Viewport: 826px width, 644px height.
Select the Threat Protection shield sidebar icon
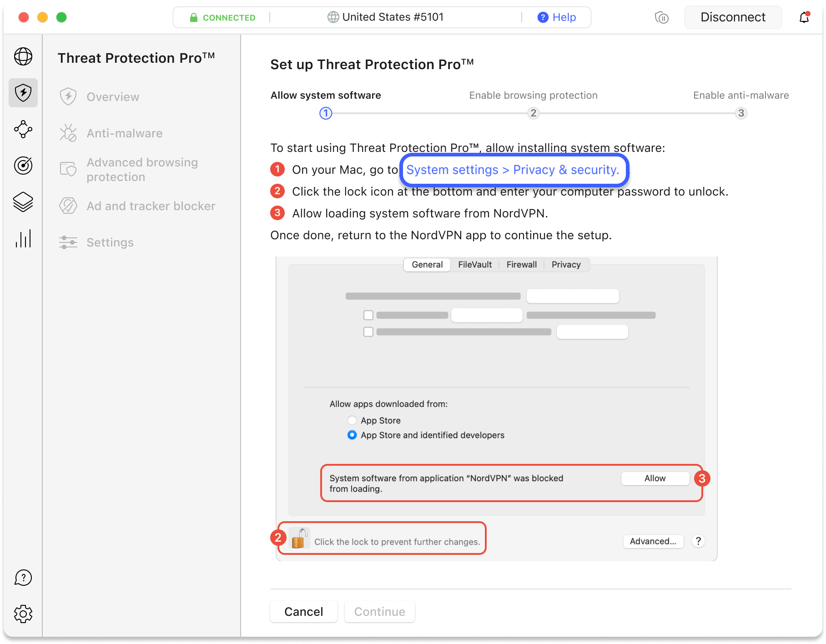(23, 93)
